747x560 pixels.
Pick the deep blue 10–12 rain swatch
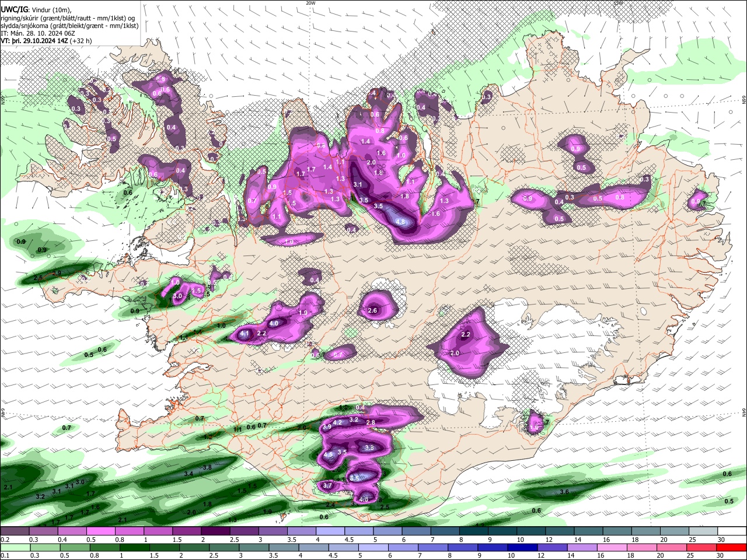tap(521, 547)
